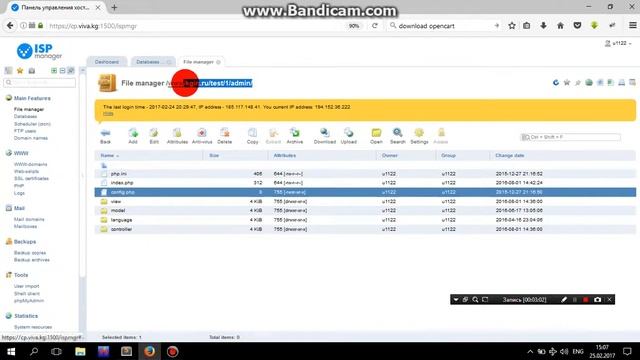This screenshot has height=360, width=640.
Task: Open user u1122 dropdown menu
Action: pyautogui.click(x=618, y=43)
